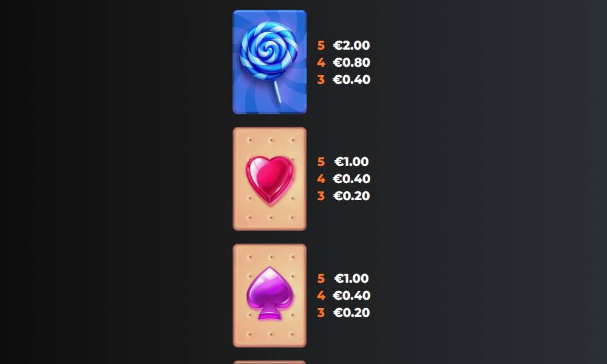Viewport: 607px width, 364px height.
Task: Click orange number 3 beside the lollipop
Action: (x=321, y=79)
